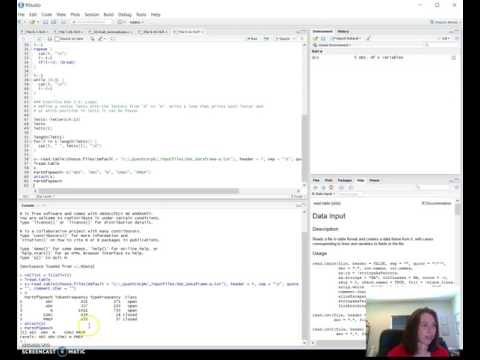The width and height of the screenshot is (480, 360).
Task: Click the Help forward arrow icon
Action: [x=323, y=188]
